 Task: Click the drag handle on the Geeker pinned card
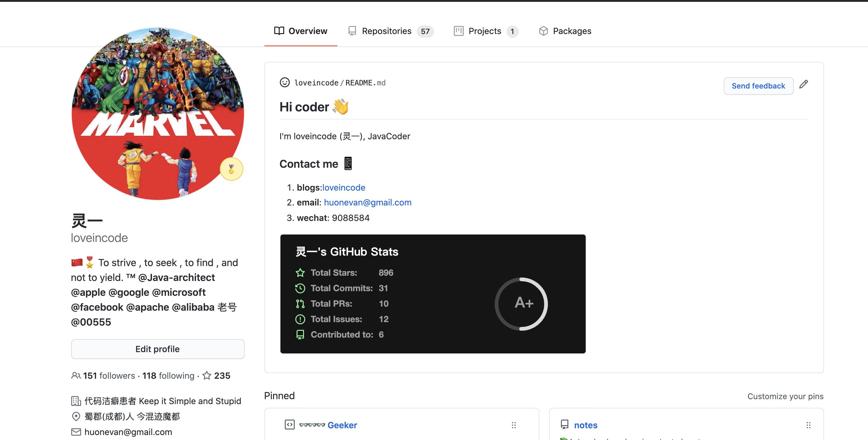pyautogui.click(x=513, y=425)
